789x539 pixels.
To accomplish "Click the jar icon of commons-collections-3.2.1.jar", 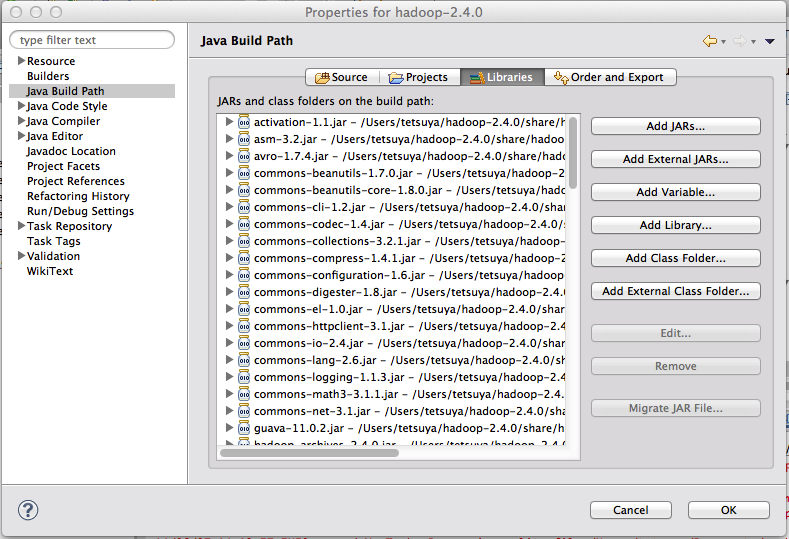I will coord(244,241).
